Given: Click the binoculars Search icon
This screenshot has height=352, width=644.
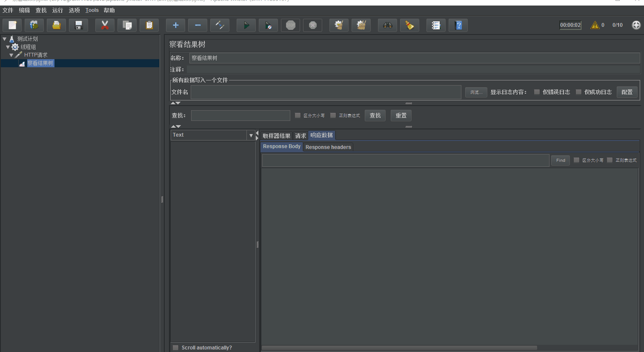Looking at the screenshot, I should (387, 26).
